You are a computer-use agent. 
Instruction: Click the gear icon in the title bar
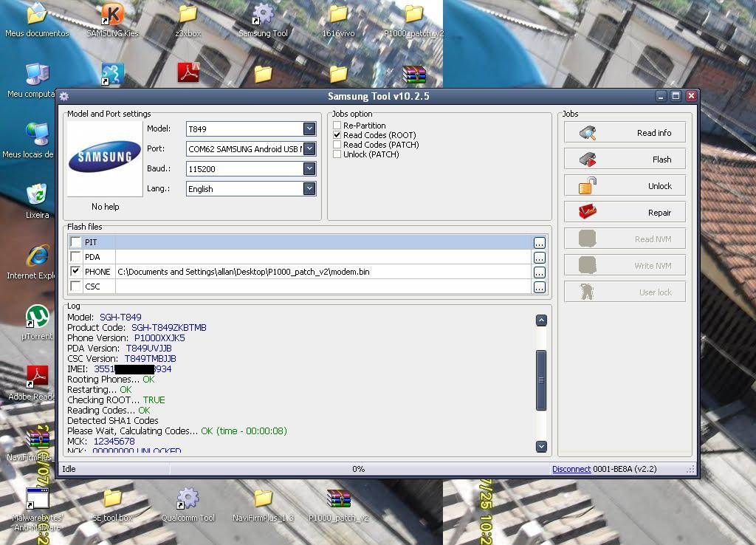(64, 96)
